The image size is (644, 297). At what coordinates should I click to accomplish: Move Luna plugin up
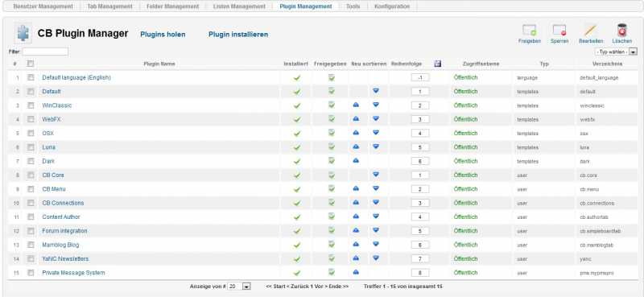(356, 147)
